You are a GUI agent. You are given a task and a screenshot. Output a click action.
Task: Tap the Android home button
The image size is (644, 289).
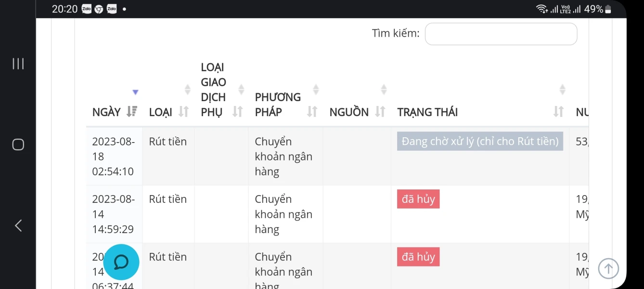click(x=18, y=144)
